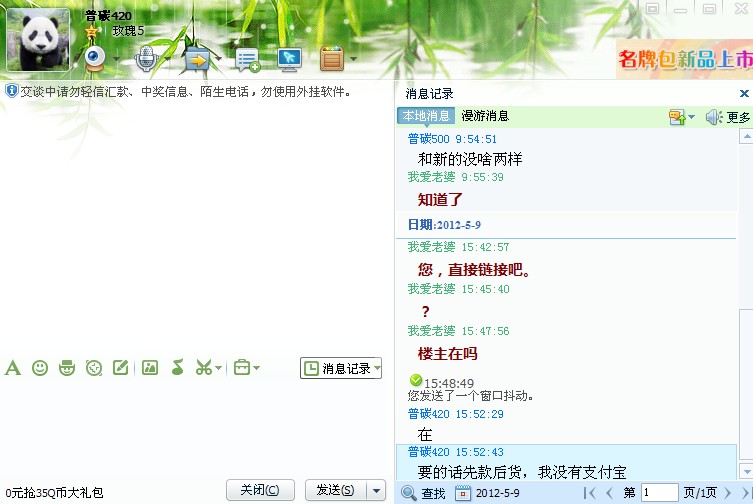Image resolution: width=753 pixels, height=504 pixels.
Task: Click the font 'A' formatting icon
Action: coord(13,368)
